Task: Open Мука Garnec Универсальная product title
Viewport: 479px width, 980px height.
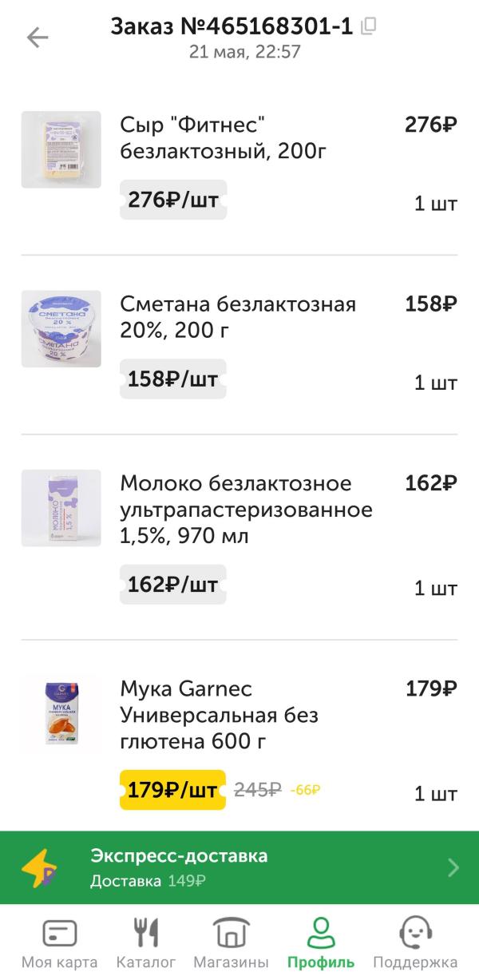Action: 220,715
